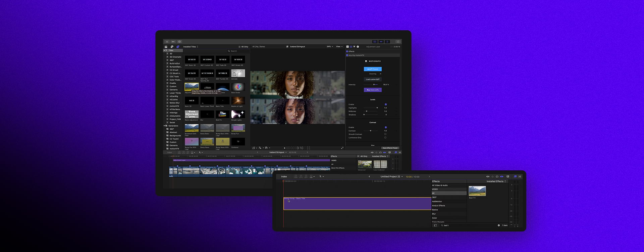This screenshot has height=252, width=644.
Task: Open the Installed Titles dropdown
Action: pyautogui.click(x=191, y=47)
